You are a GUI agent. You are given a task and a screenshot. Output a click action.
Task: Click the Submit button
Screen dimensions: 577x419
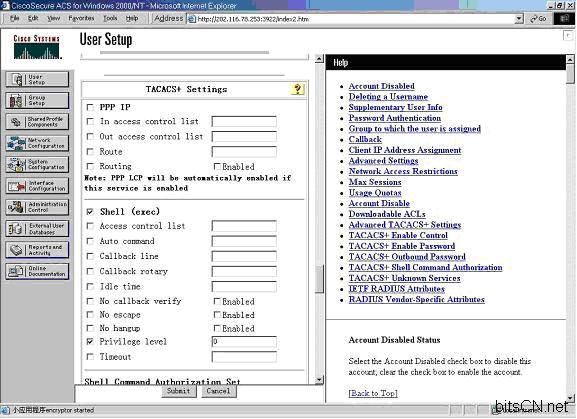point(178,391)
